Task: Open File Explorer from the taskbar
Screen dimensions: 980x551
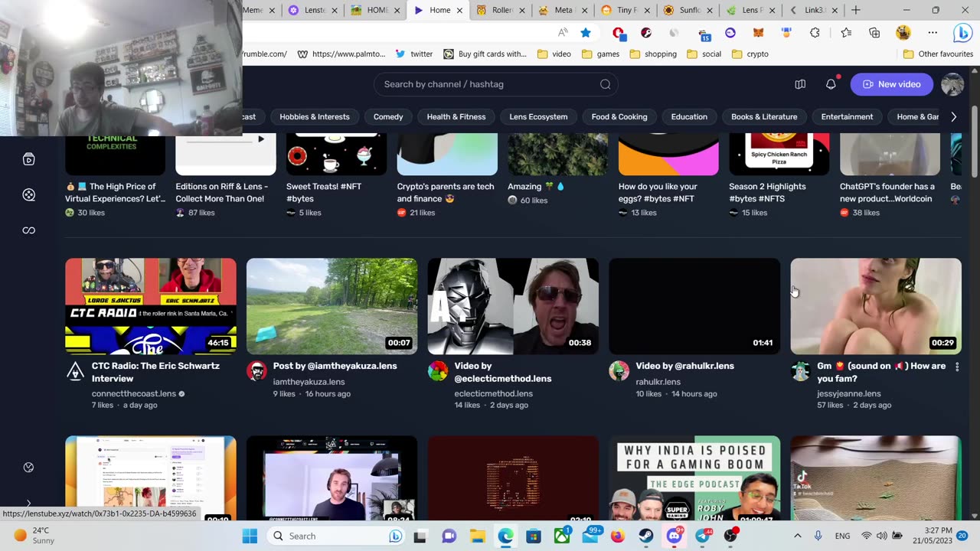Action: point(477,536)
